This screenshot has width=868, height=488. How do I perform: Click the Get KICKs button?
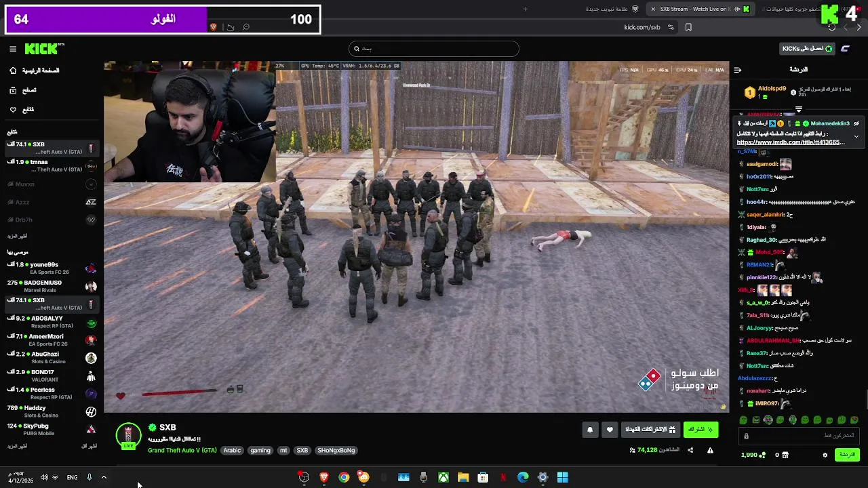tap(808, 49)
